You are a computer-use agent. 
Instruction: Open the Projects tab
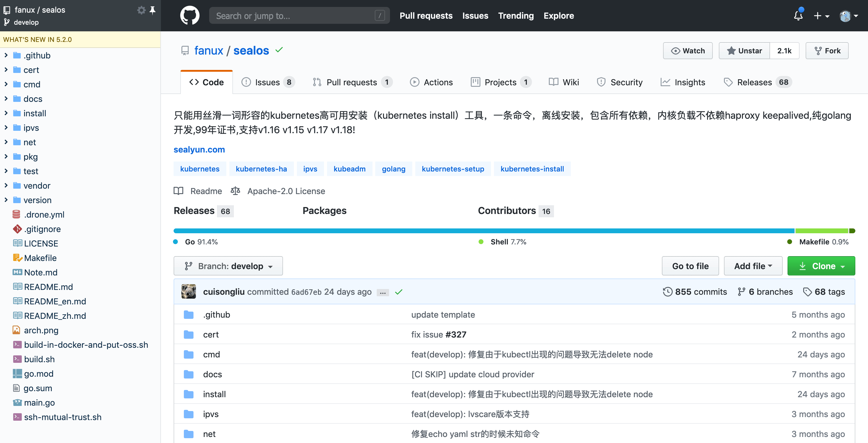click(501, 82)
